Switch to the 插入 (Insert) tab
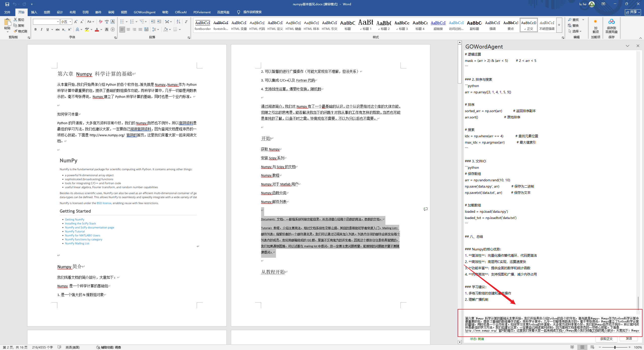The width and height of the screenshot is (644, 350). point(34,12)
